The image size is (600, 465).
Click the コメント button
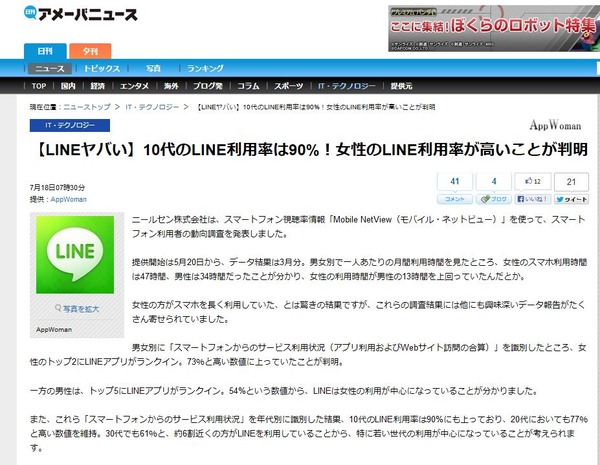click(455, 199)
